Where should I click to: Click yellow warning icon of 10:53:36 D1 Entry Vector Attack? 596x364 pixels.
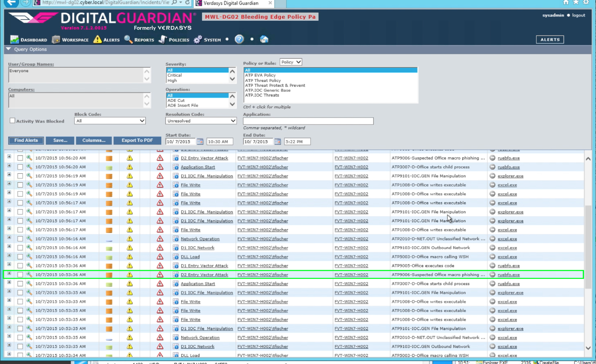129,266
